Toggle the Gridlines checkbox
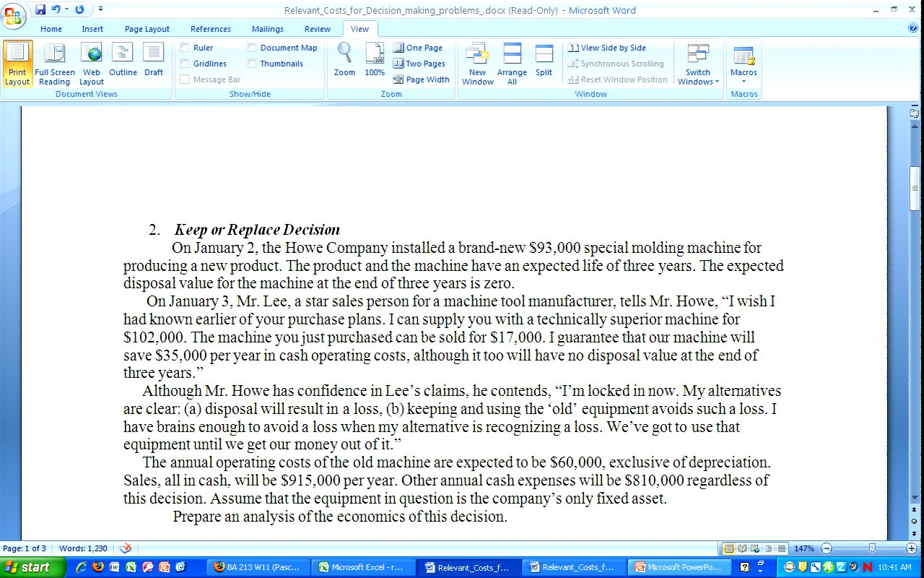The height and width of the screenshot is (578, 924). [x=185, y=64]
